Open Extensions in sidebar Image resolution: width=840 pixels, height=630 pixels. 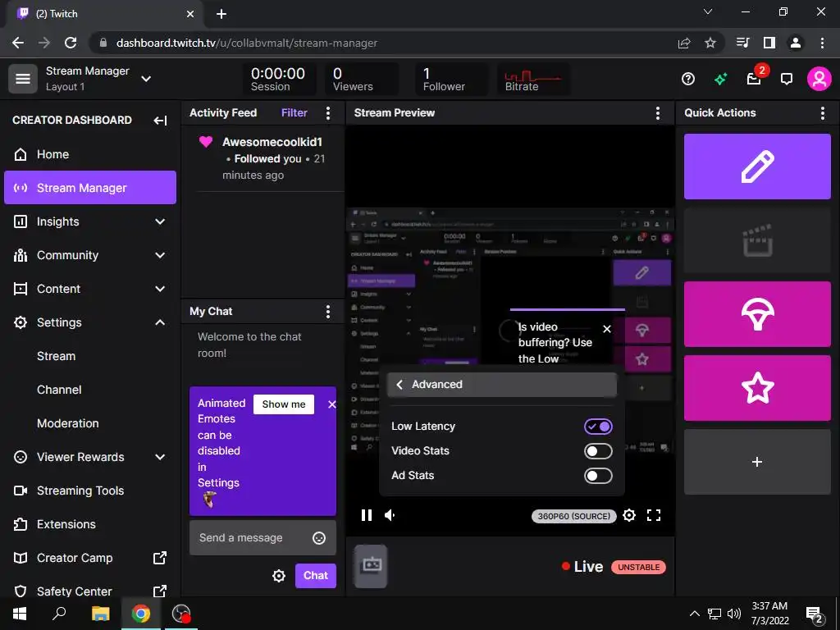90,524
